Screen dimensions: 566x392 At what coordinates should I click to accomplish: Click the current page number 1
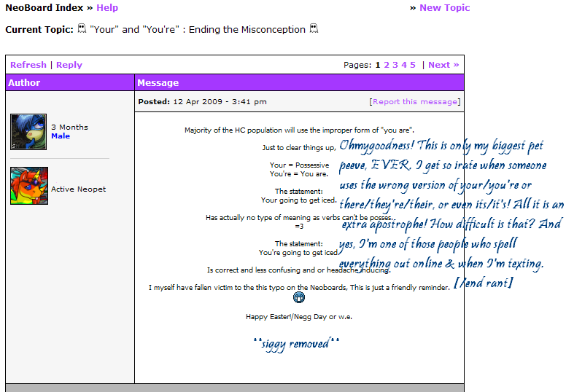tap(378, 65)
